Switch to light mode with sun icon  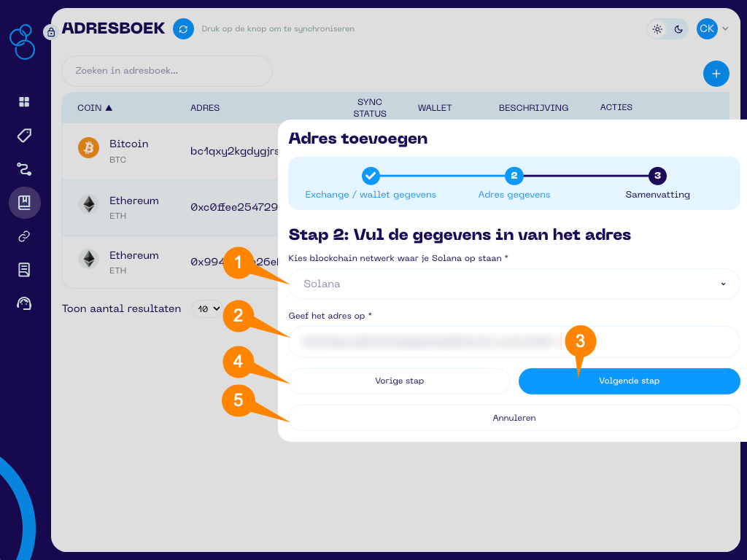pos(657,29)
